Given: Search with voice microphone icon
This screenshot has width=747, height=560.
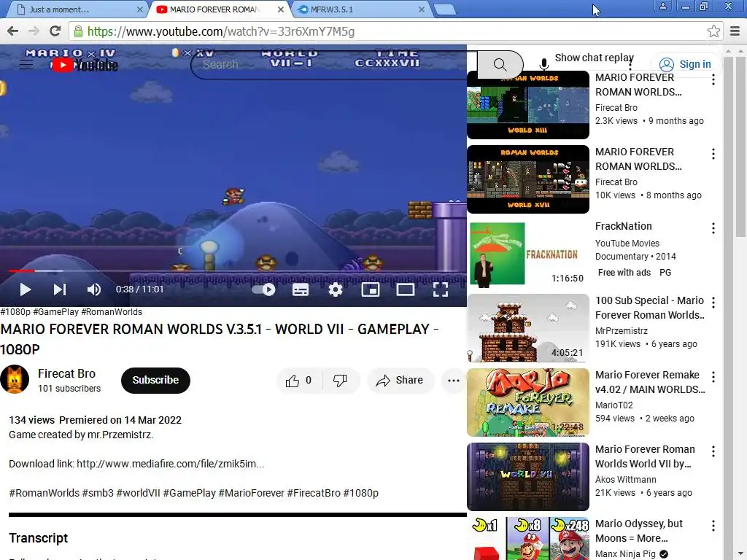Looking at the screenshot, I should [543, 64].
